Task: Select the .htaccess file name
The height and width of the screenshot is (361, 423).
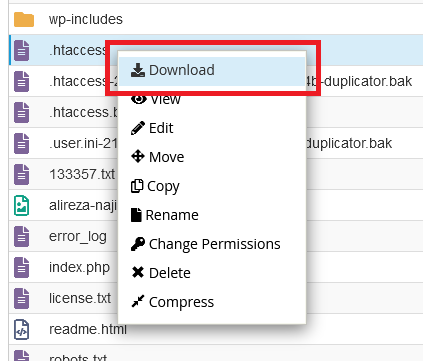Action: pyautogui.click(x=77, y=50)
